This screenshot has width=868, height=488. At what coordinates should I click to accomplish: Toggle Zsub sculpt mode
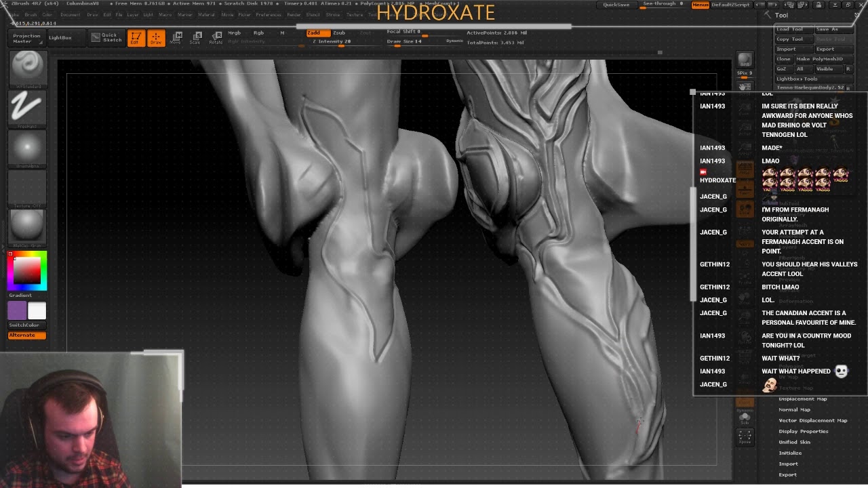(340, 33)
